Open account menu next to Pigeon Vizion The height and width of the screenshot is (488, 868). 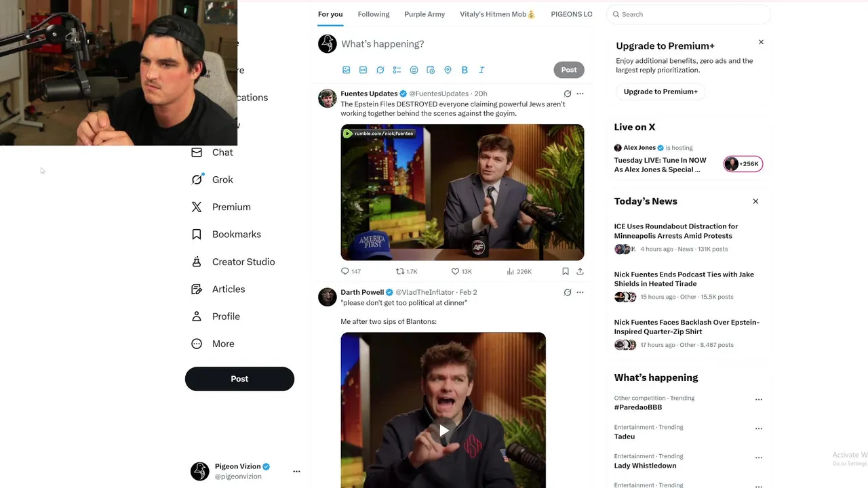tap(296, 471)
